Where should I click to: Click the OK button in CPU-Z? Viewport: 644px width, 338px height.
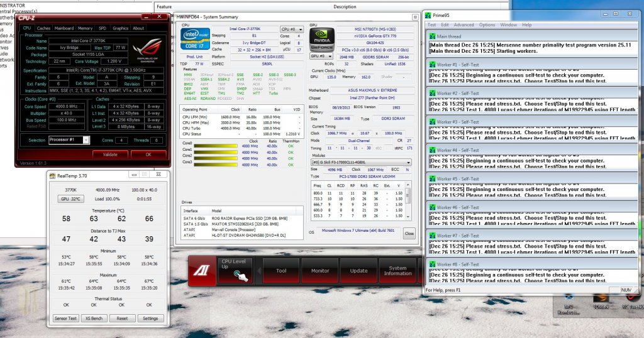point(148,155)
